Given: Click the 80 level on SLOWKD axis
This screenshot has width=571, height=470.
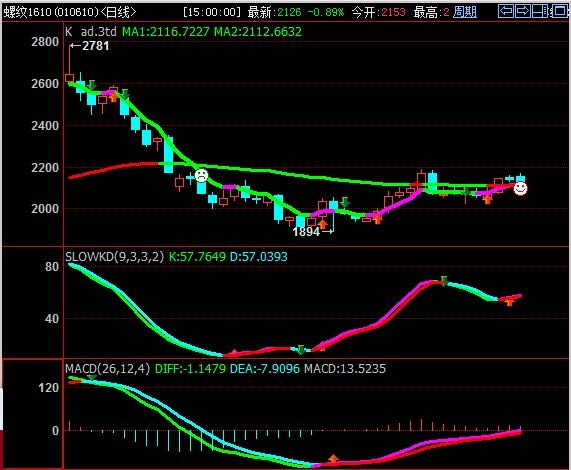Looking at the screenshot, I should [x=52, y=267].
